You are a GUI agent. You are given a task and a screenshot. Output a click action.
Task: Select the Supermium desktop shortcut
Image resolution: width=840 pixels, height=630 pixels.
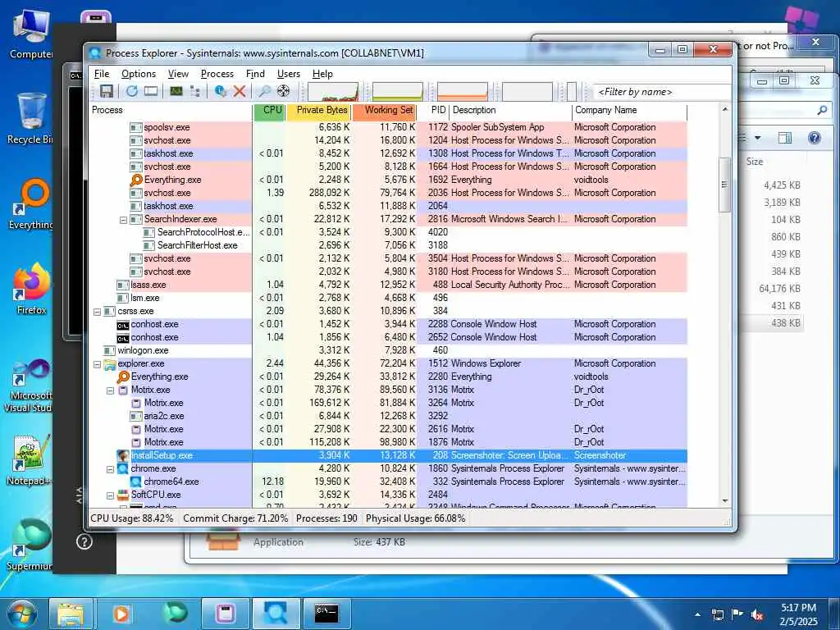click(x=30, y=545)
